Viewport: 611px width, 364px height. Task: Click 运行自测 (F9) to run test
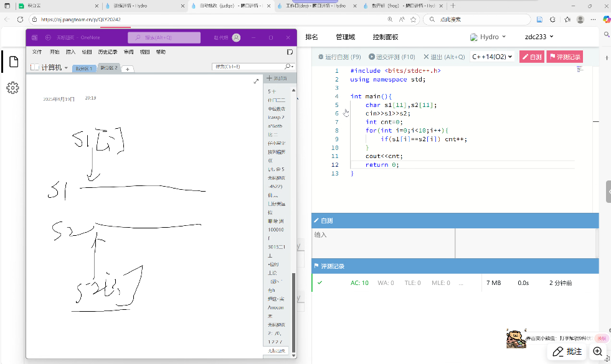(339, 57)
